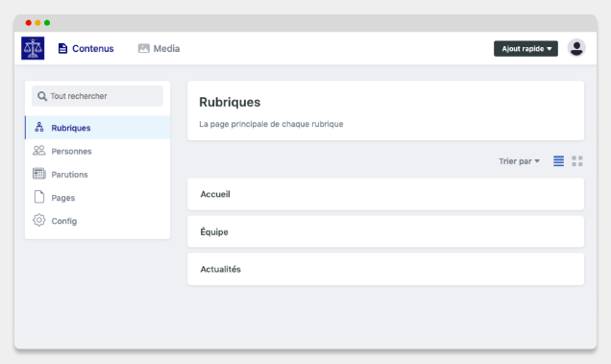
Task: Open the Accueil rubrique entry
Action: 385,194
